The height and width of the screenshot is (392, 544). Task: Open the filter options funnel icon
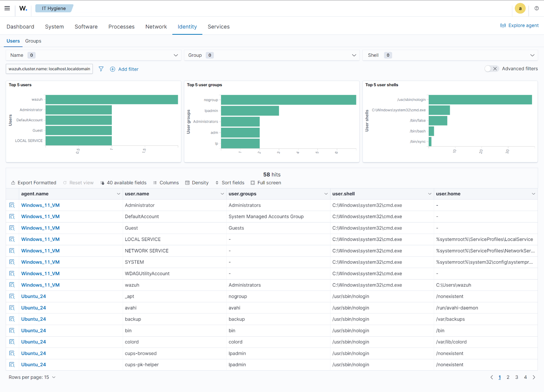point(101,69)
